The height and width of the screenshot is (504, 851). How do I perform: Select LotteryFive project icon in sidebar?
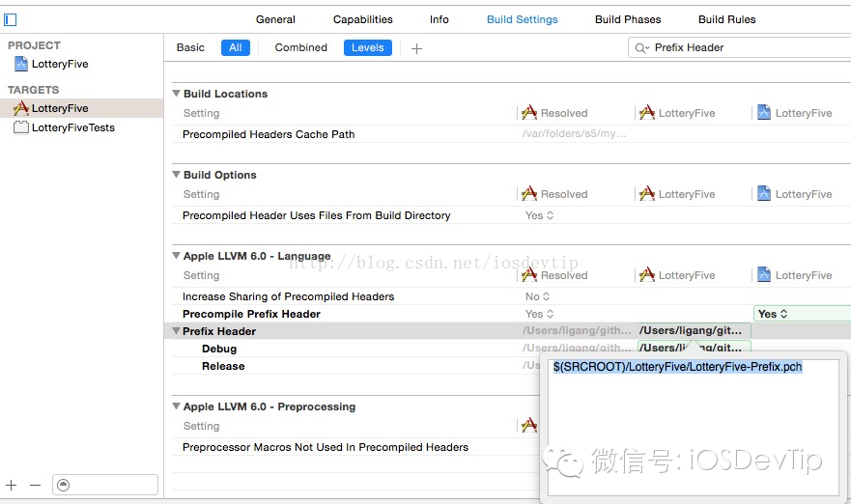(21, 64)
